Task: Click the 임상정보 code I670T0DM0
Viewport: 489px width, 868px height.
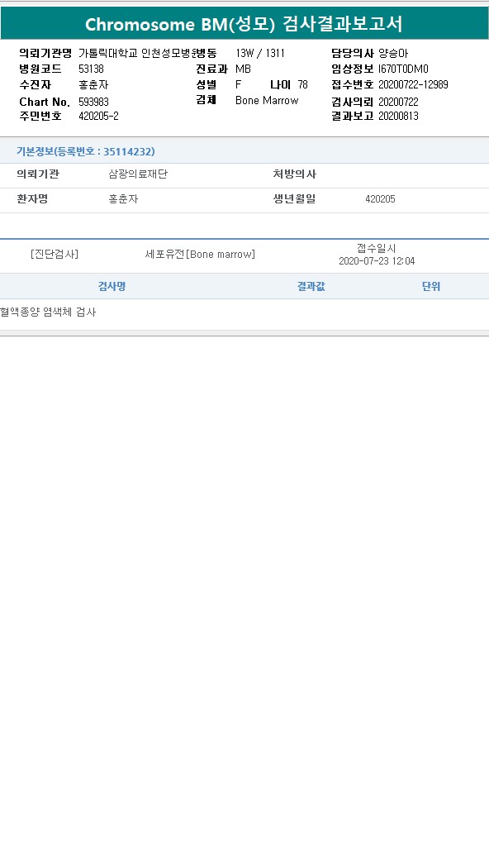Action: tap(403, 69)
